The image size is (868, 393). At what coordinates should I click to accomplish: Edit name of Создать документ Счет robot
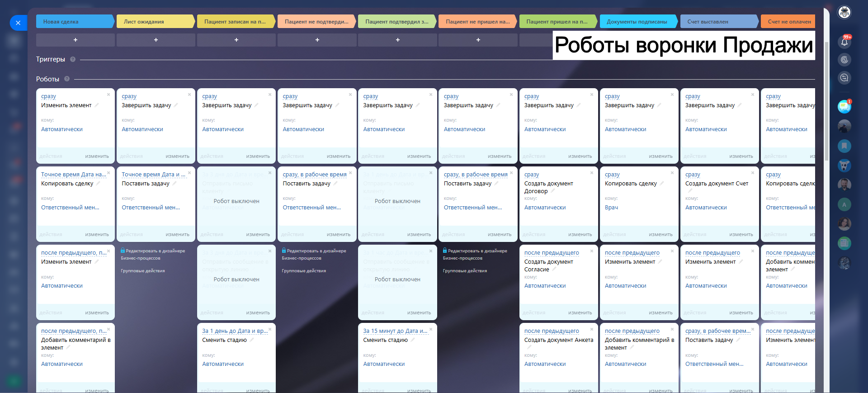(x=690, y=191)
